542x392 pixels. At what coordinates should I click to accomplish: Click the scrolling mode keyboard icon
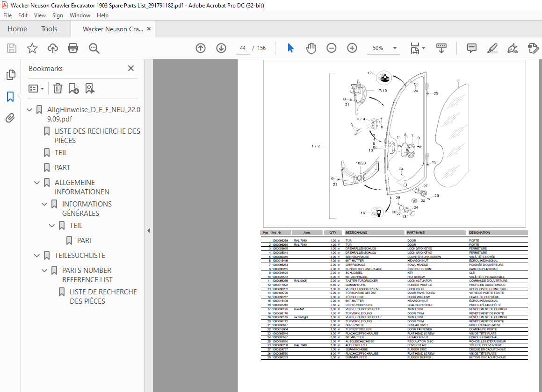click(441, 48)
